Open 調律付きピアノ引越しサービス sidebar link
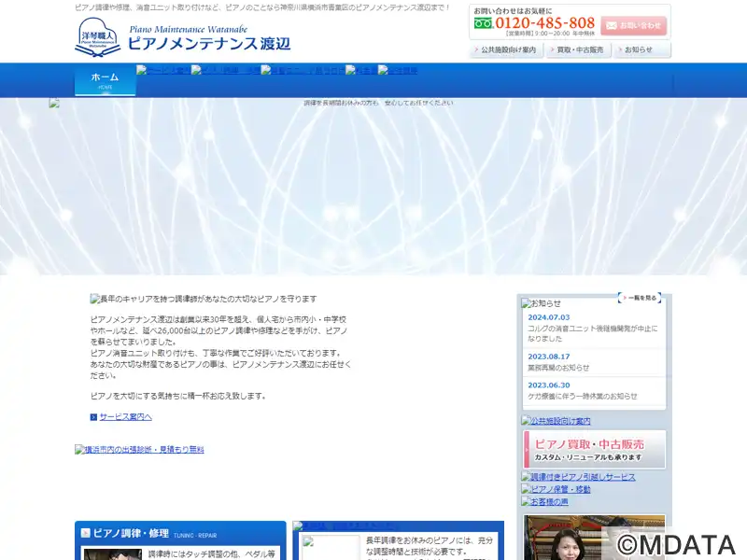Image resolution: width=747 pixels, height=560 pixels. 578,477
